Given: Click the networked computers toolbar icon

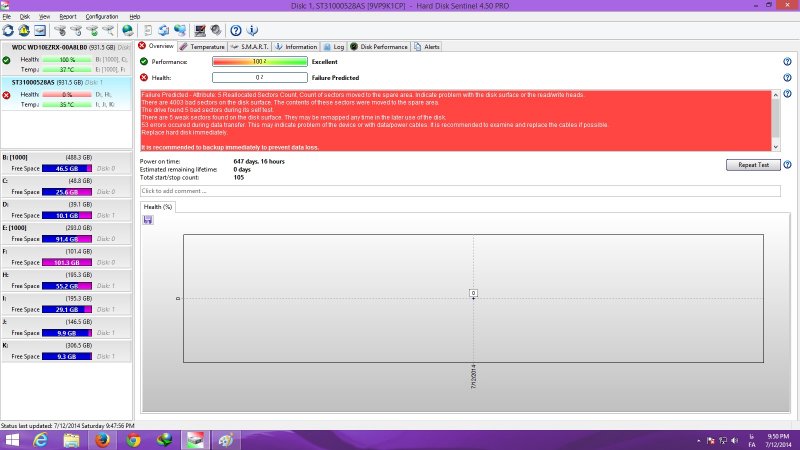Looking at the screenshot, I should (180, 31).
